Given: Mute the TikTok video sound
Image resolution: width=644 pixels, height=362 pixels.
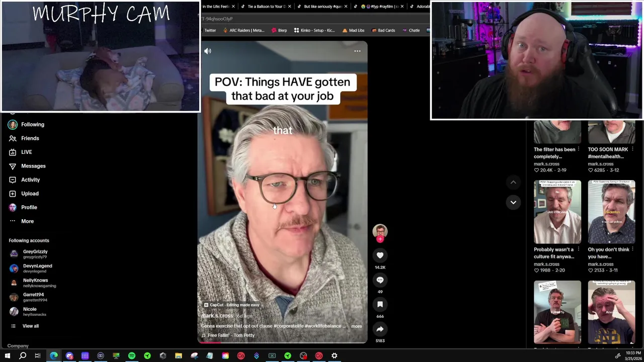Looking at the screenshot, I should click(208, 51).
